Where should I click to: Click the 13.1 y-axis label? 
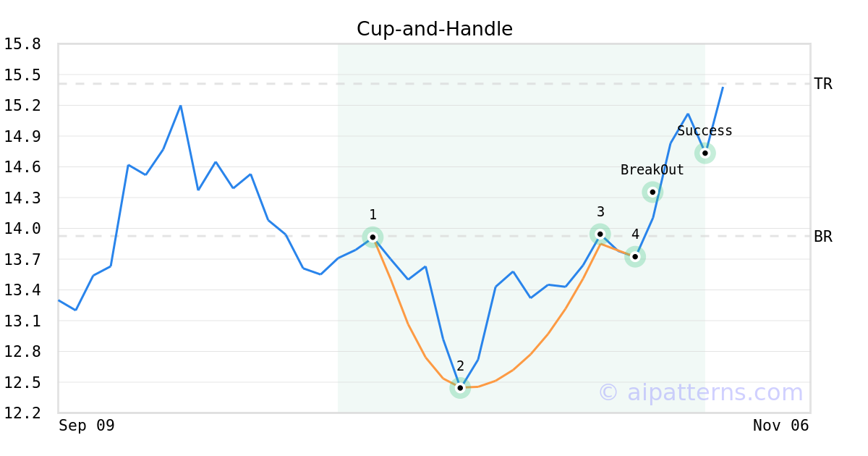point(22,321)
